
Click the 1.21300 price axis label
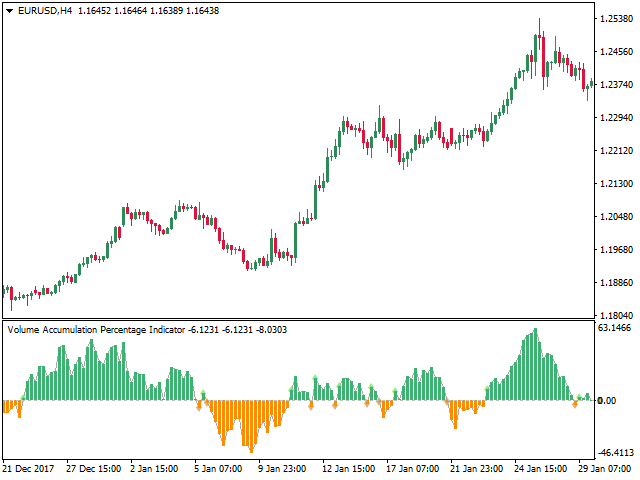616,184
